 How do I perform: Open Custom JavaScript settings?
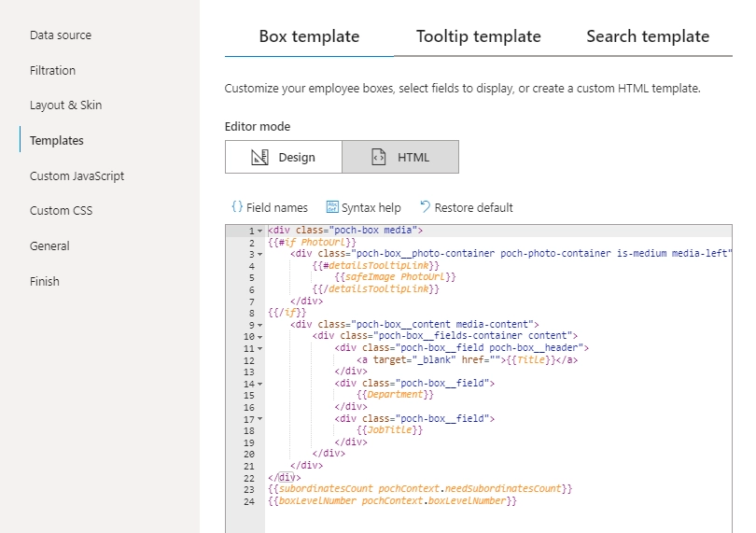click(x=77, y=176)
